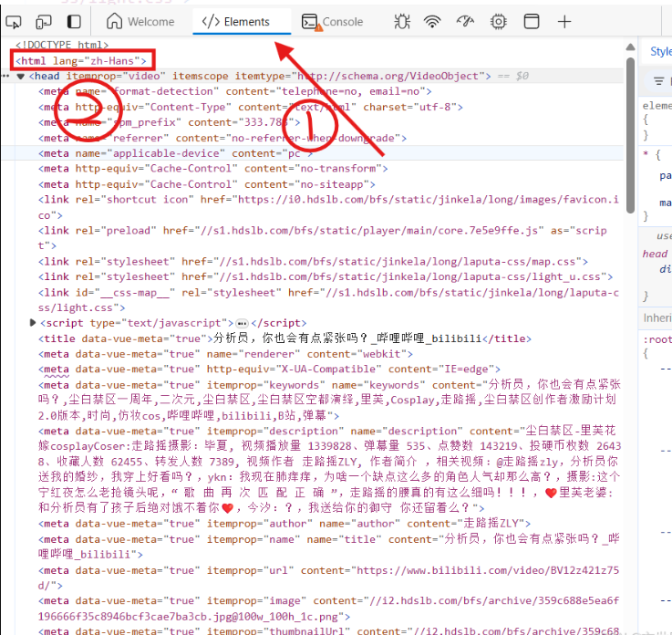
Task: Expand the script type text/javascript node
Action: pos(33,322)
